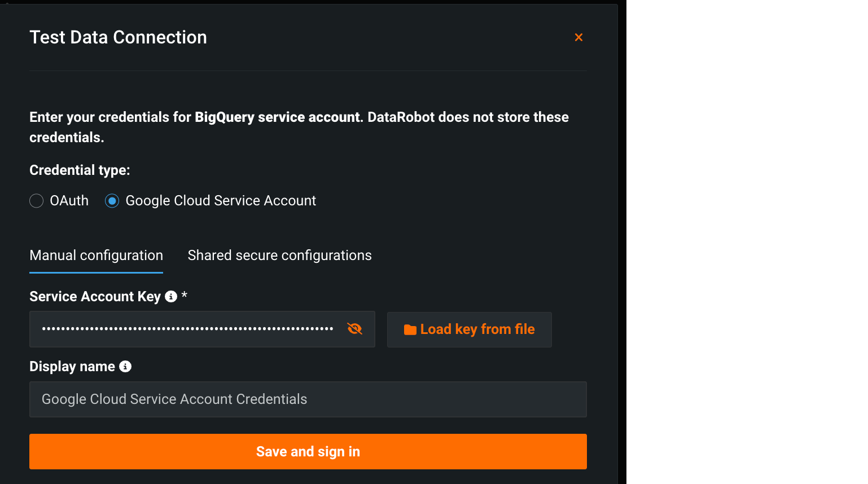
Task: Click the Test Data Connection dialog title
Action: click(x=118, y=37)
